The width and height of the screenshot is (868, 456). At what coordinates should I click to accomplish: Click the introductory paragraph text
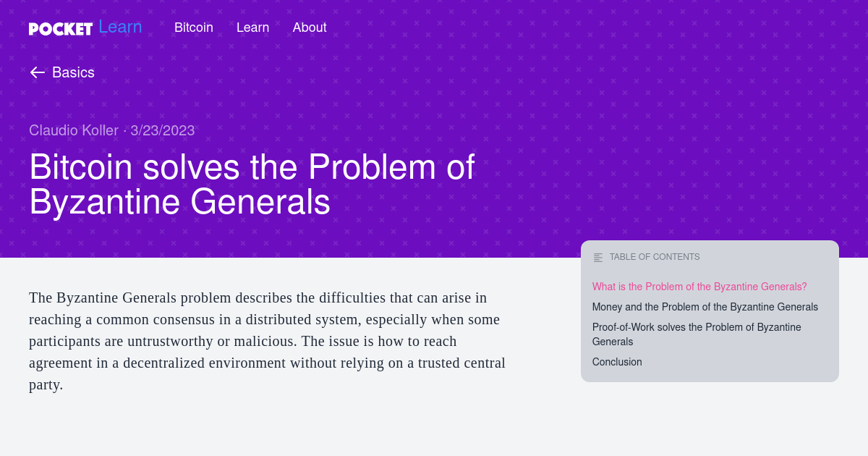tap(268, 341)
